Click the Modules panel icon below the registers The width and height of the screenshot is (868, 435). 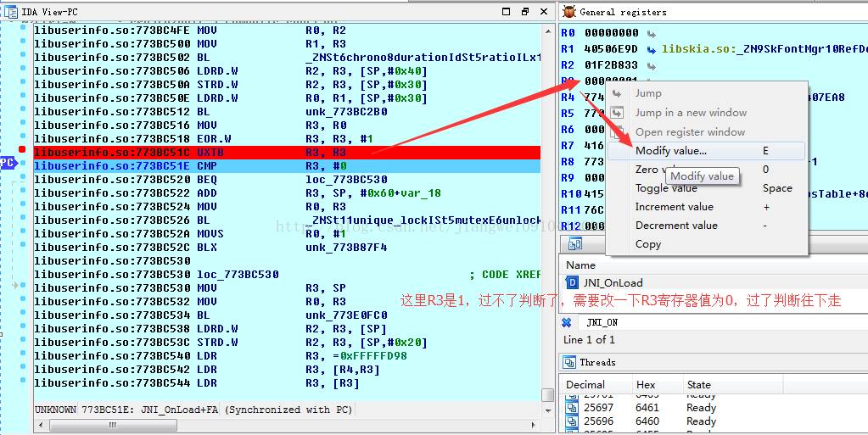574,243
